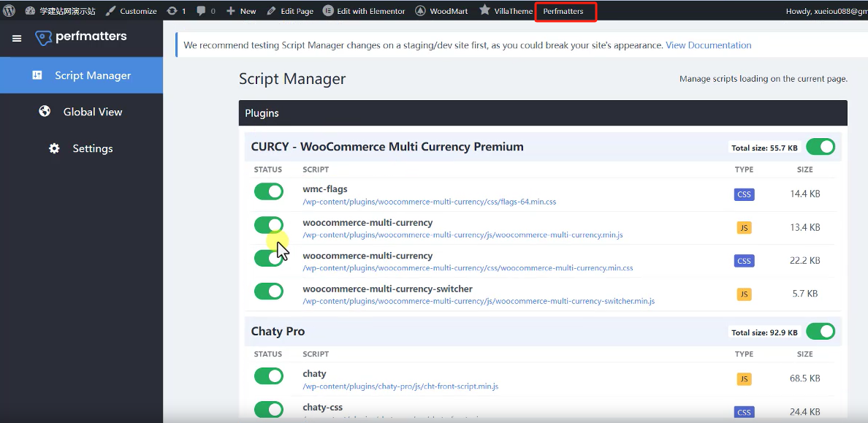Open the Global View sidebar tab

tap(81, 112)
